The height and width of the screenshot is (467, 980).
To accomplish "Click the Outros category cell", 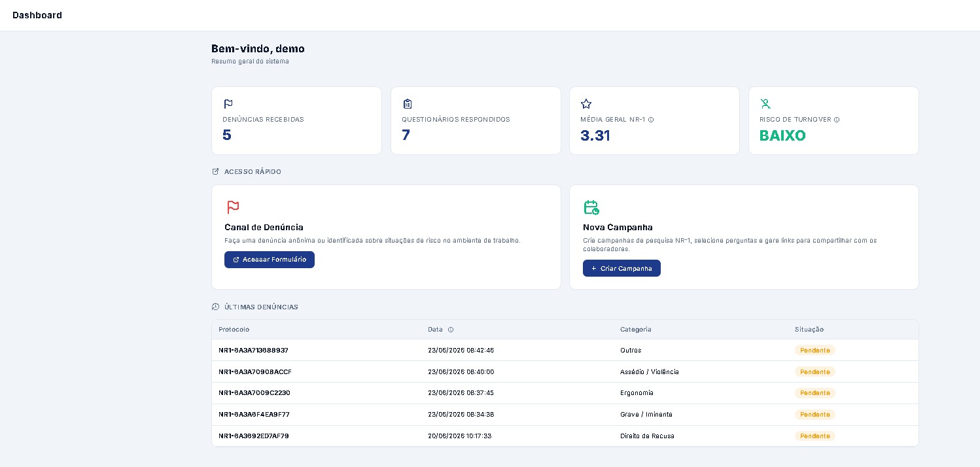I will [x=631, y=351].
